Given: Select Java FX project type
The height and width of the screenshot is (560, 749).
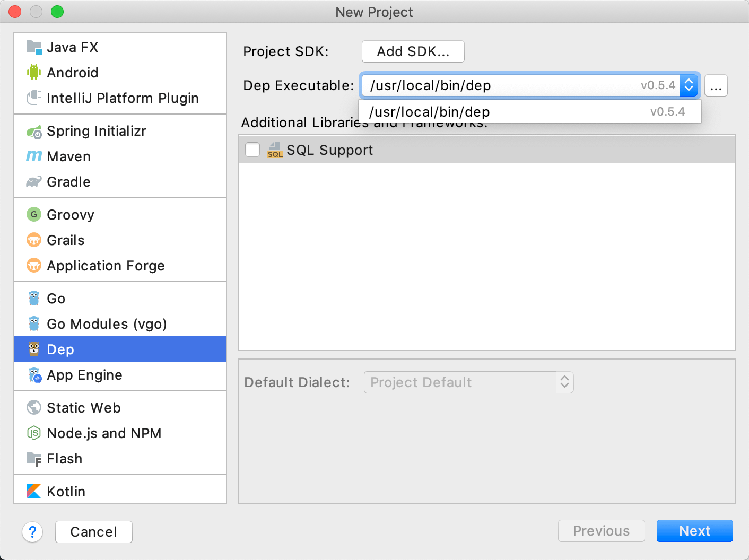Looking at the screenshot, I should point(120,47).
